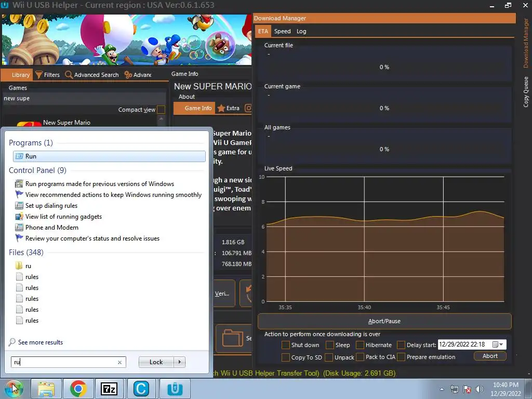532x399 pixels.
Task: Click the games search field containing new supe
Action: pos(84,98)
